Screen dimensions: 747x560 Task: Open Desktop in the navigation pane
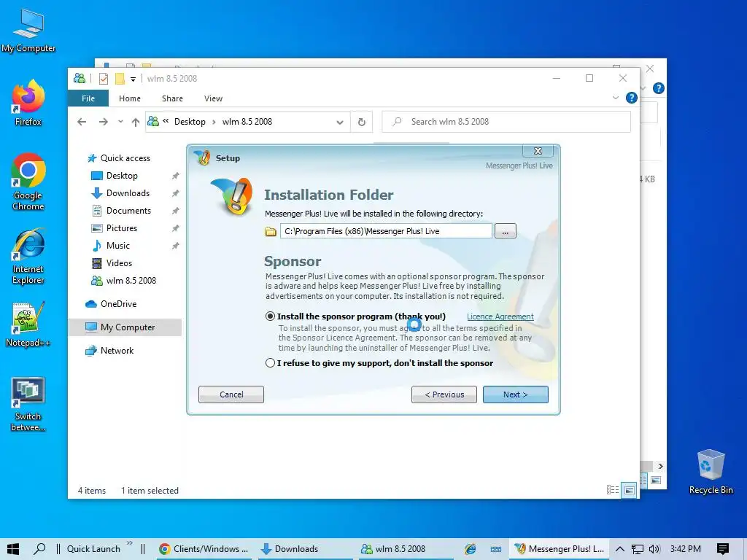[122, 176]
